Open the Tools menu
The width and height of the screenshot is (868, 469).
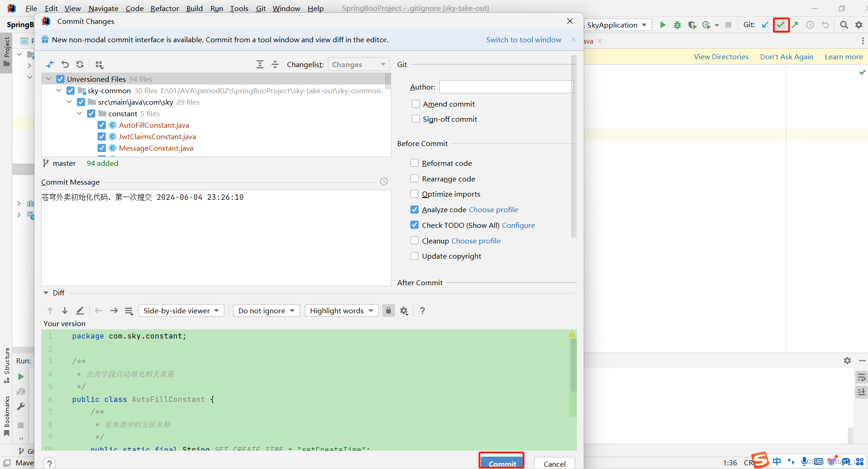[239, 8]
